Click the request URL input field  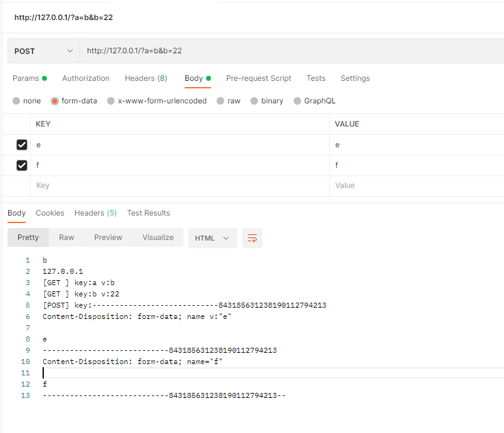tap(292, 51)
